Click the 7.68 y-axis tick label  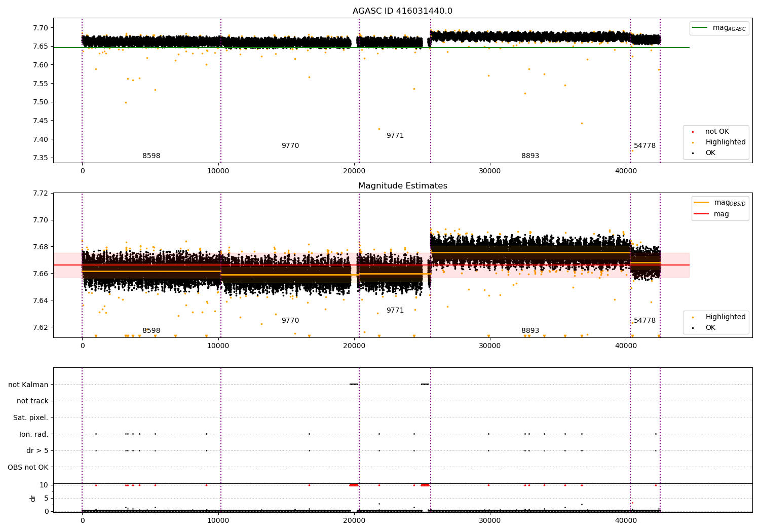[41, 247]
